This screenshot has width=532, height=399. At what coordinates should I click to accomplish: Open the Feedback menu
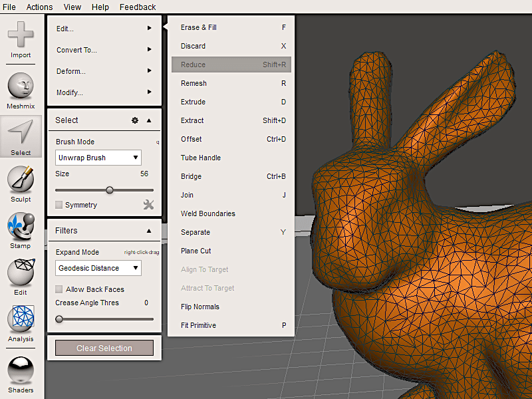[x=138, y=7]
